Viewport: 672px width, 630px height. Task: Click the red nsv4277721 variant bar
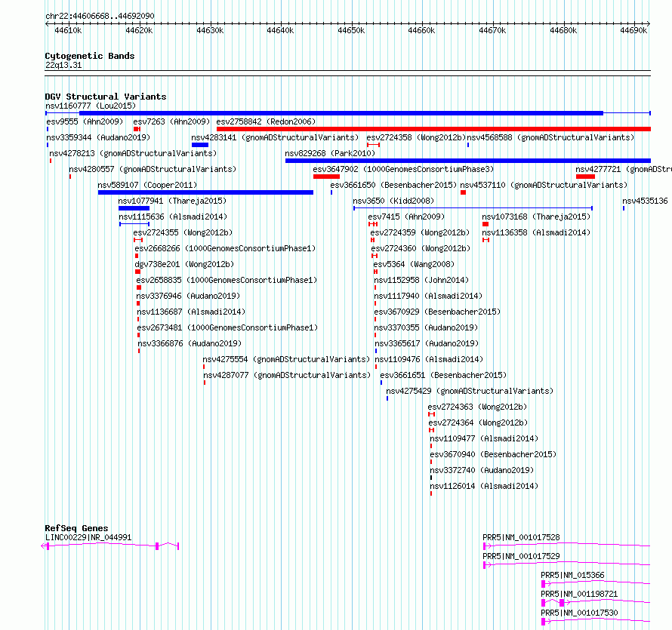click(585, 177)
